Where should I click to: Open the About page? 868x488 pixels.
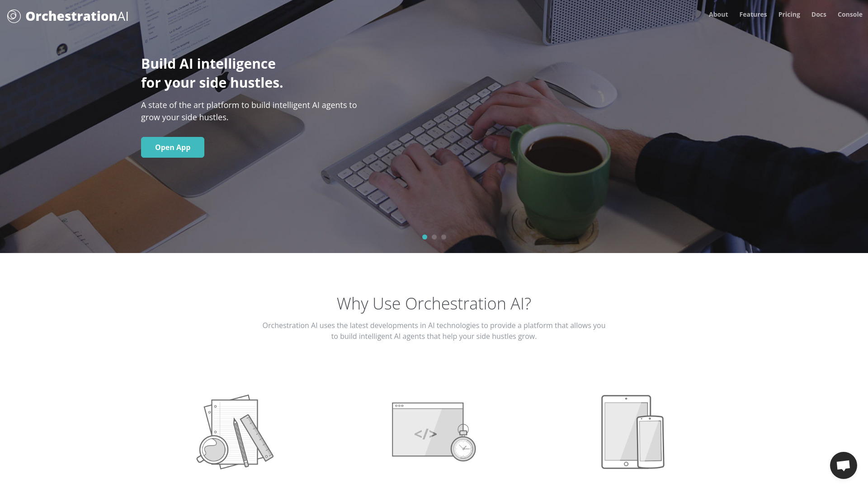pos(718,14)
